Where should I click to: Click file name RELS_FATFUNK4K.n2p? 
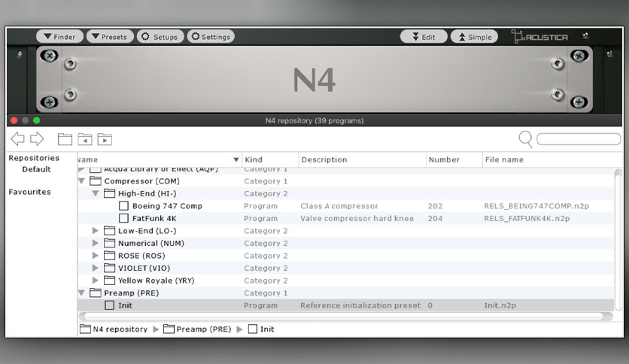[527, 218]
